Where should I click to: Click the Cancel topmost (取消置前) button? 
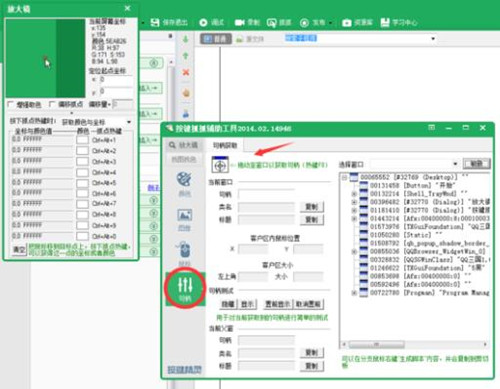click(x=308, y=304)
